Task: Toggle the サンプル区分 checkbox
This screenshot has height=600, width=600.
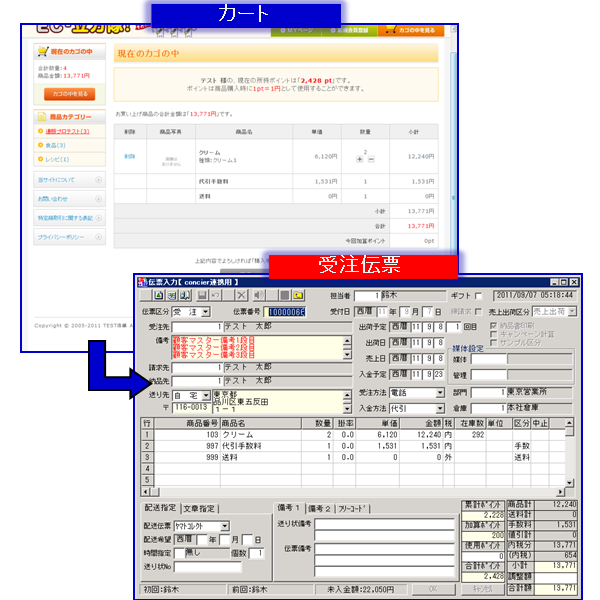Action: (x=494, y=342)
